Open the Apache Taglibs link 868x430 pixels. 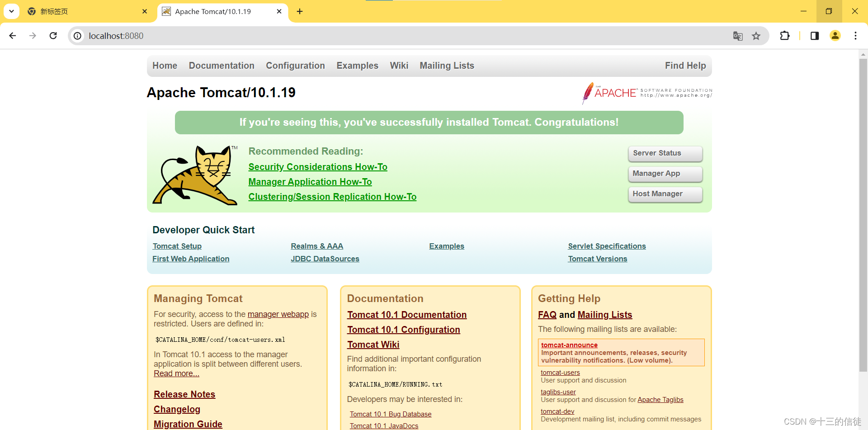660,400
